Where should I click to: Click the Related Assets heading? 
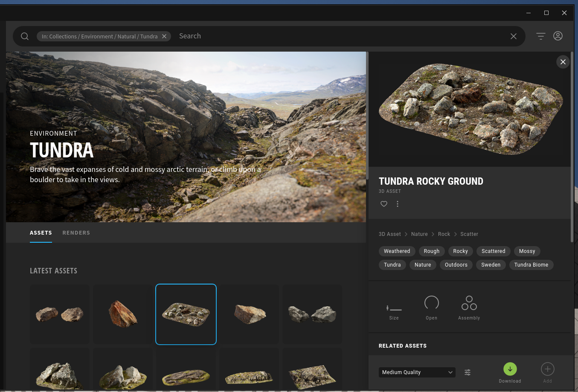403,346
